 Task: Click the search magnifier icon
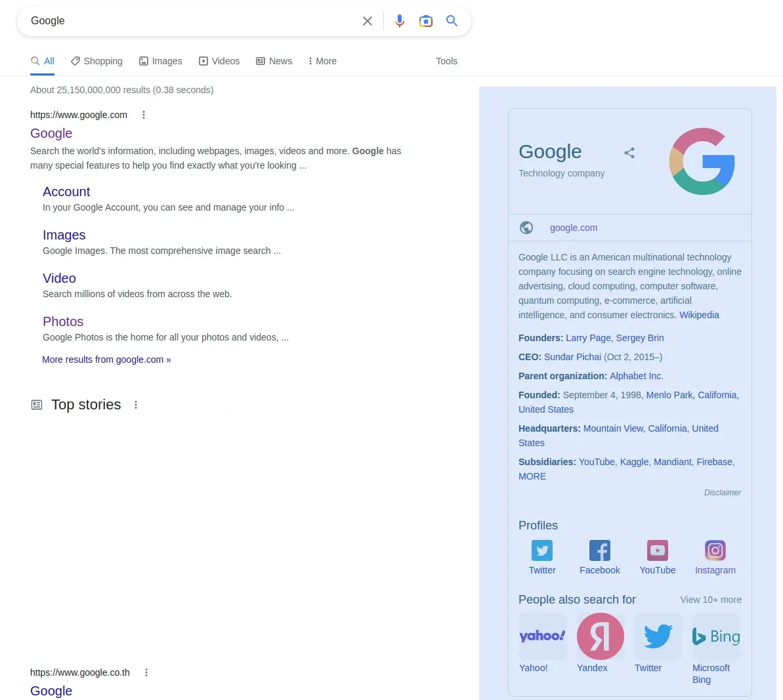[x=452, y=20]
